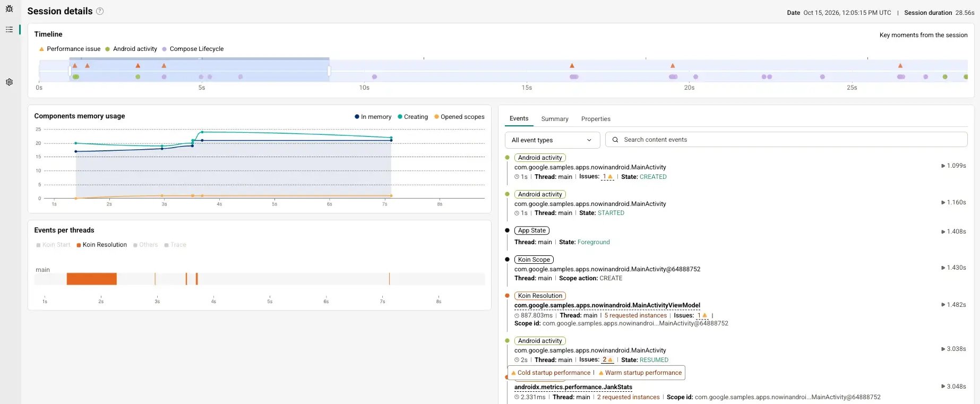The height and width of the screenshot is (404, 980).
Task: Grab left handle of timeline selection range
Action: (70, 71)
